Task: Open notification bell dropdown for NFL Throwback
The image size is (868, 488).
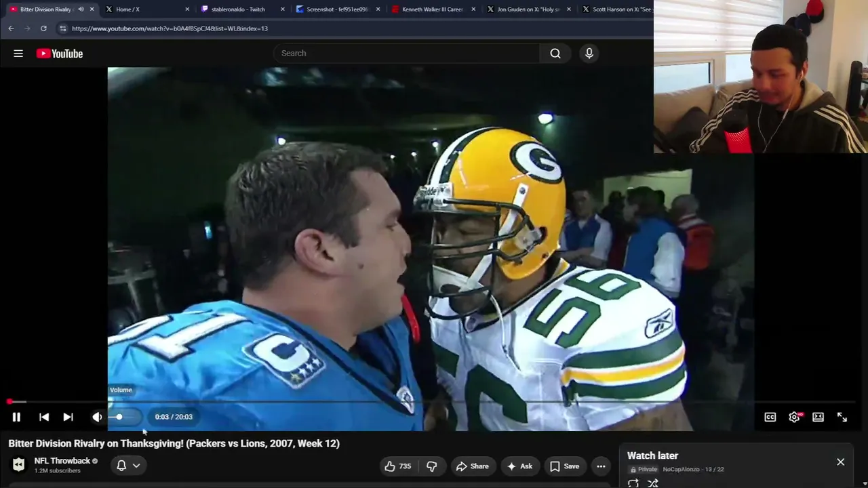Action: pyautogui.click(x=128, y=466)
